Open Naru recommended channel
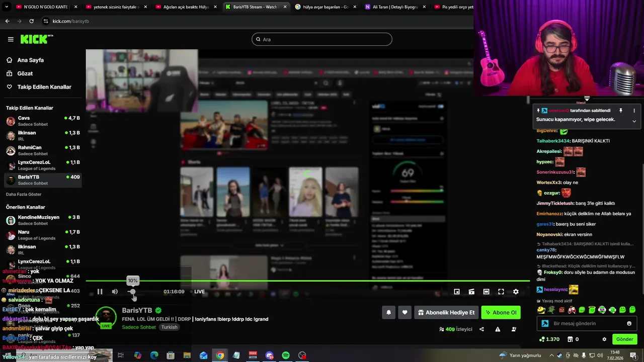 coord(43,235)
